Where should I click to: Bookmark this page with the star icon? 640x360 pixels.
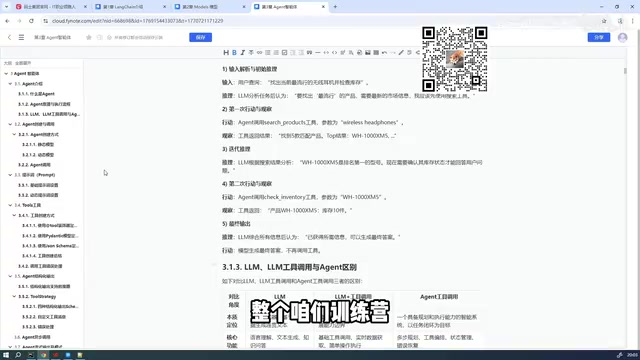click(604, 21)
